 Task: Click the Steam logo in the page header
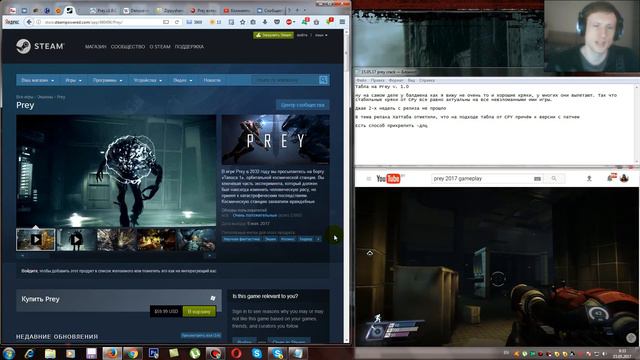(x=40, y=46)
